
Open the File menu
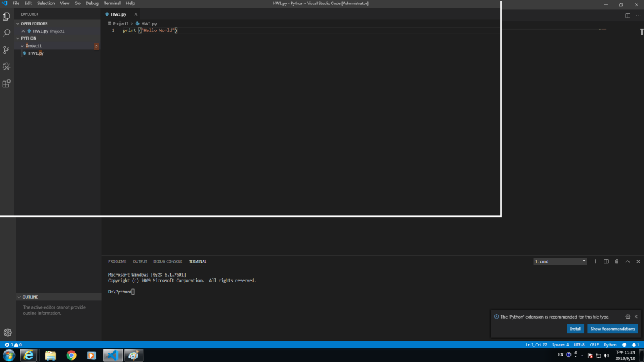[16, 3]
